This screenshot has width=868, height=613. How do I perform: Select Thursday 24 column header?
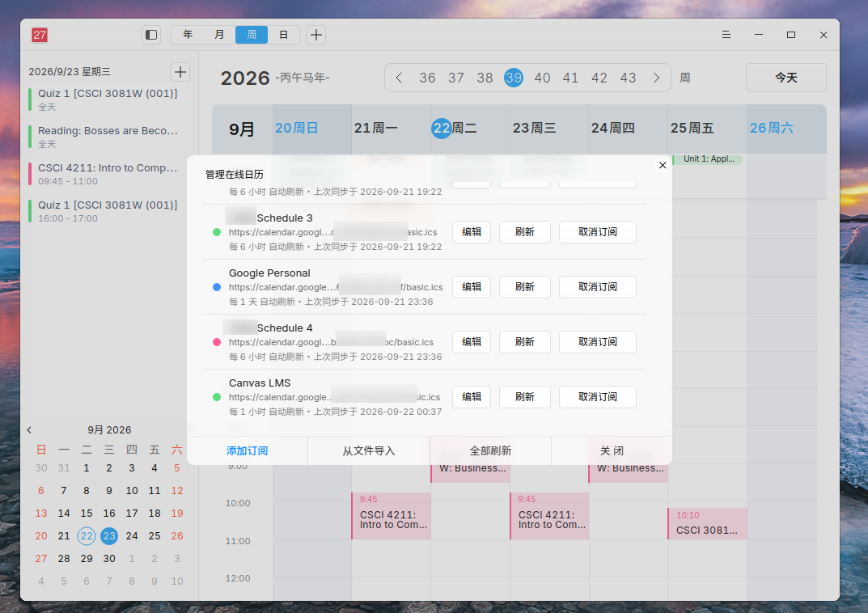[x=629, y=129]
